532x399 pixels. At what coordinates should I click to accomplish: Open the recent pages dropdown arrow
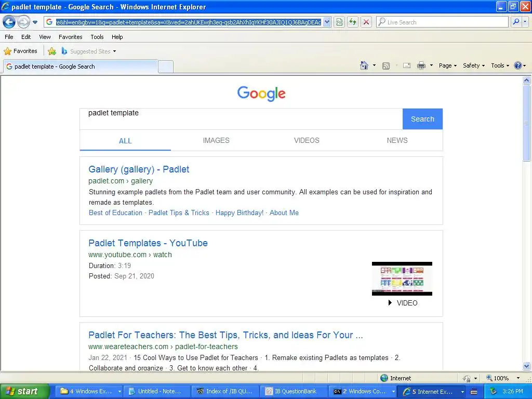[x=35, y=22]
